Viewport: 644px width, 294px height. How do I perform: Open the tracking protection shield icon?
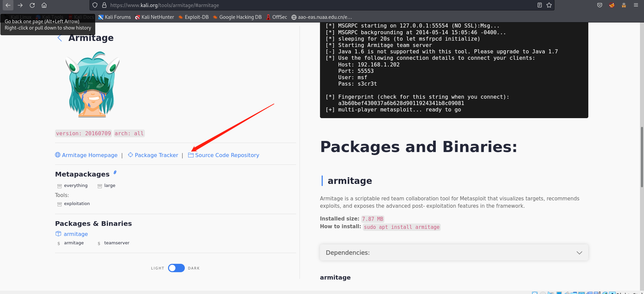click(x=95, y=5)
